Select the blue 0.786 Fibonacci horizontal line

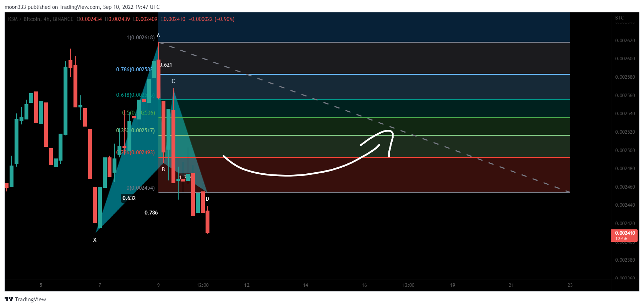click(364, 74)
